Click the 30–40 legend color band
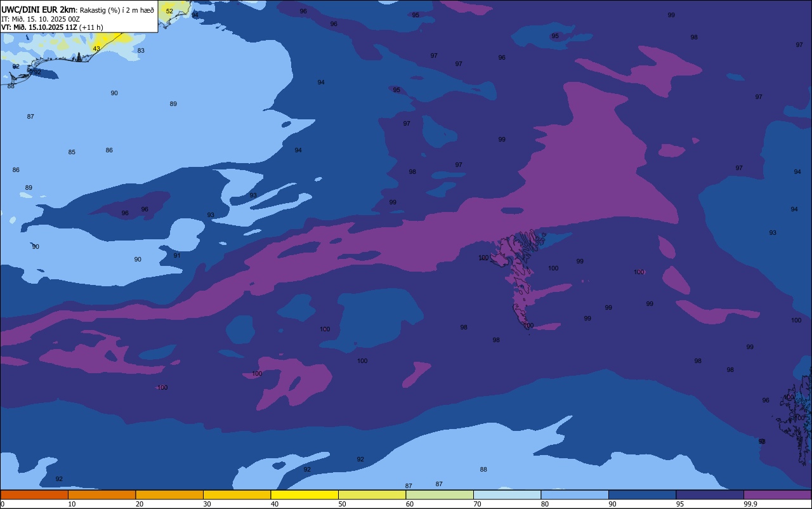 click(237, 494)
